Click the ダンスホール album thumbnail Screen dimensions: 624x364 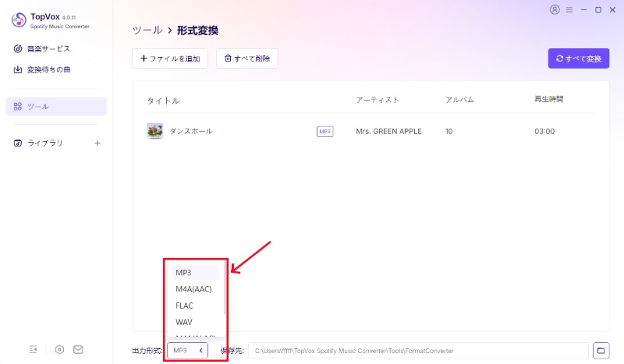pos(154,131)
